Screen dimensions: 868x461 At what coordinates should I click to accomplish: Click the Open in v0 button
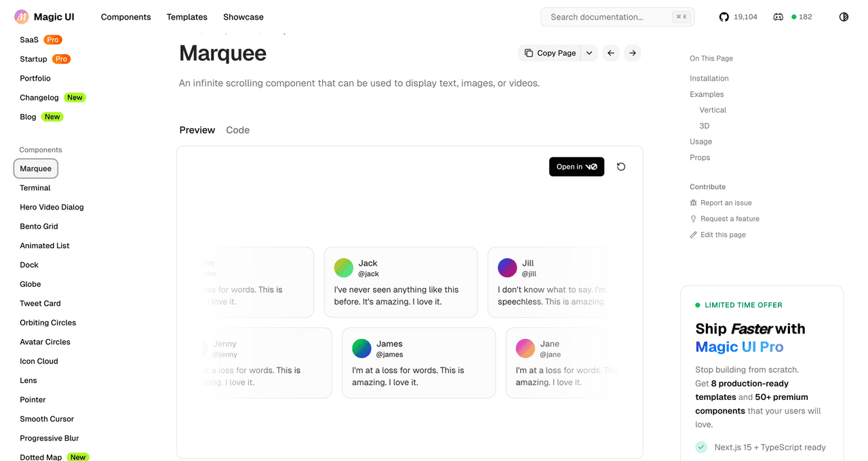(x=576, y=167)
